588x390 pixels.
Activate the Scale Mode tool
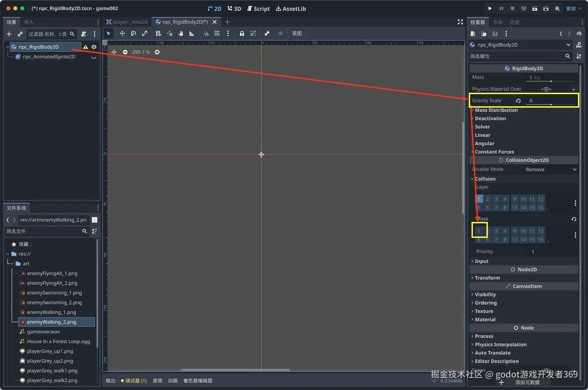tap(145, 33)
